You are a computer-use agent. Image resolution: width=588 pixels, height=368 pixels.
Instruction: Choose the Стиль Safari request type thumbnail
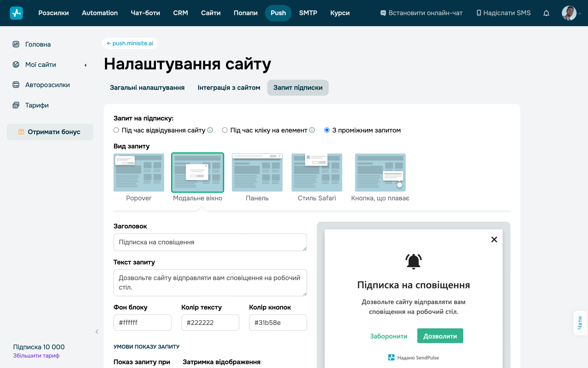(317, 172)
